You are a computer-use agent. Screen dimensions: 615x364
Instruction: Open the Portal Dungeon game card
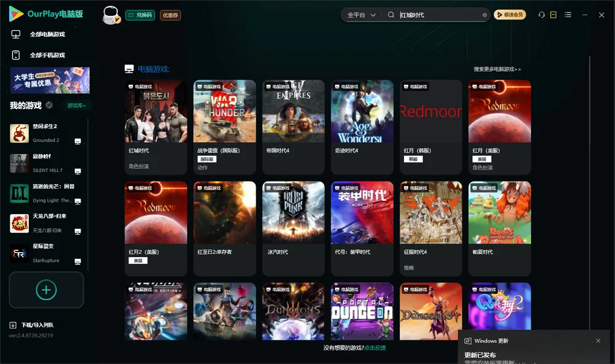pyautogui.click(x=362, y=312)
